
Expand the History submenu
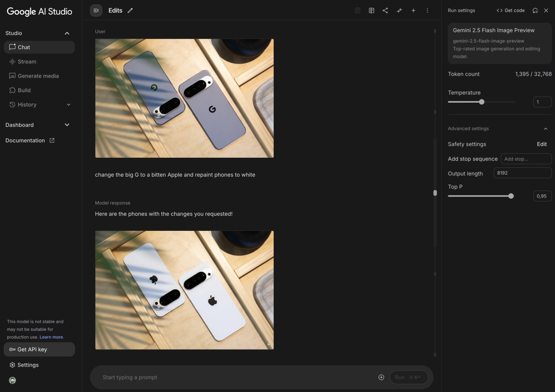click(x=69, y=105)
